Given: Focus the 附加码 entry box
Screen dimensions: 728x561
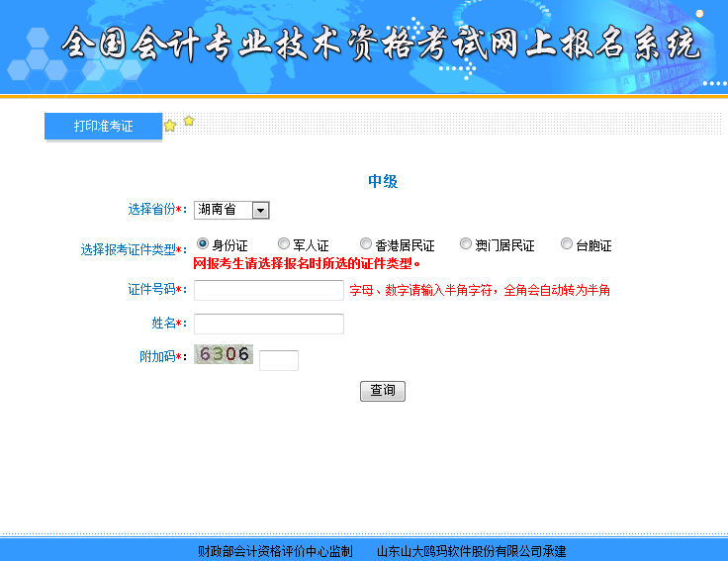Looking at the screenshot, I should pos(279,360).
